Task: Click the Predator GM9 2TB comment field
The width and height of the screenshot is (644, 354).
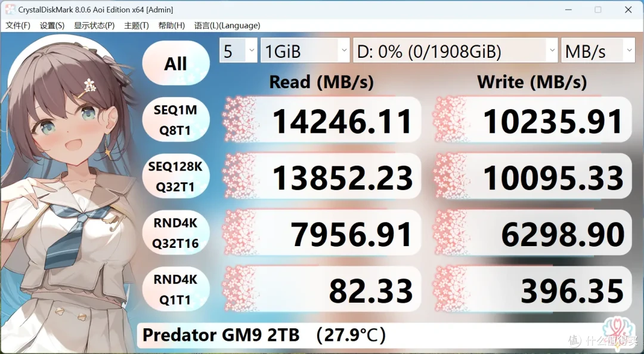Action: click(x=386, y=335)
